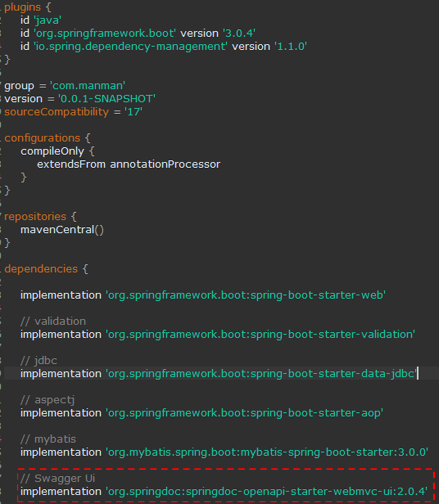Click the spring-boot-starter-web dependency string
The height and width of the screenshot is (504, 439).
pyautogui.click(x=246, y=295)
